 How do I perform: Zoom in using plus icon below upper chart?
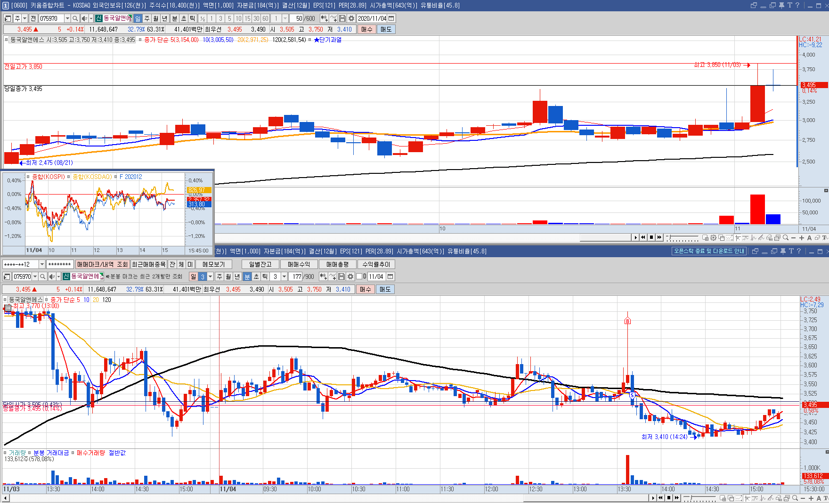click(x=802, y=238)
